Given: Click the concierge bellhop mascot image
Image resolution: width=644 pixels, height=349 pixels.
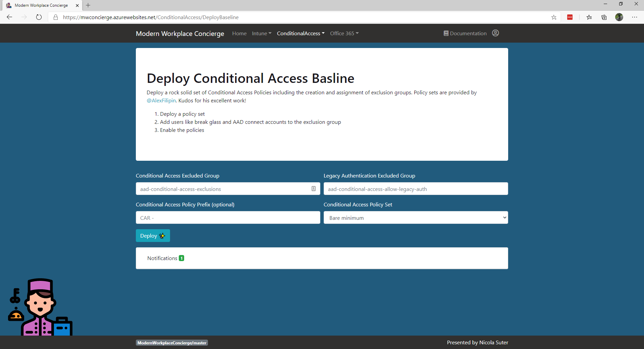Looking at the screenshot, I should pos(40,307).
